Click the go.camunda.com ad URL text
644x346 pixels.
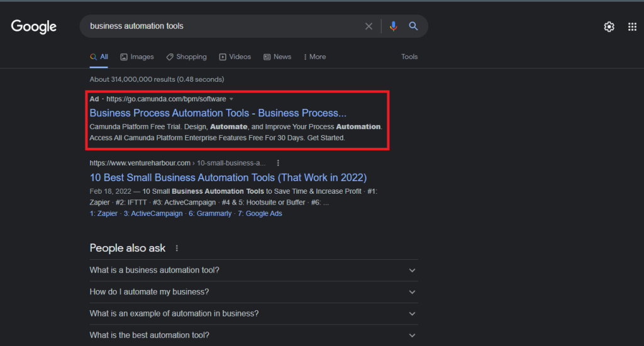click(166, 99)
